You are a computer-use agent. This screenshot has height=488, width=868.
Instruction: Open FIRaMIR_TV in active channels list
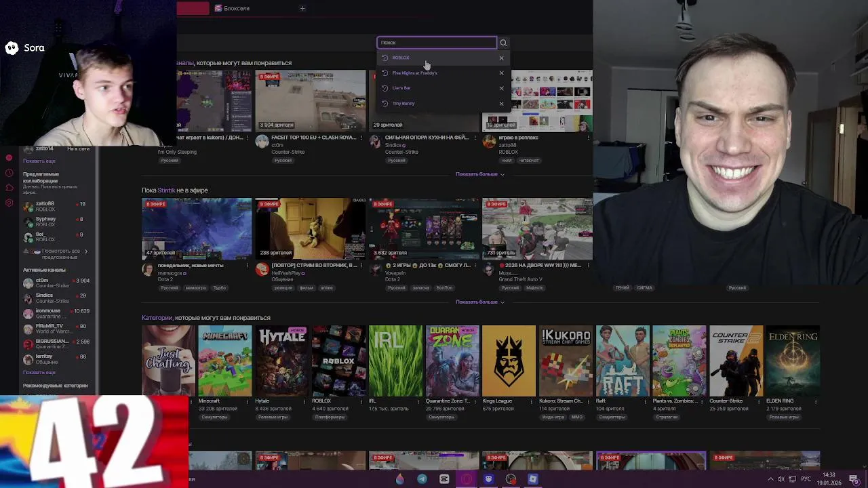tap(56, 329)
